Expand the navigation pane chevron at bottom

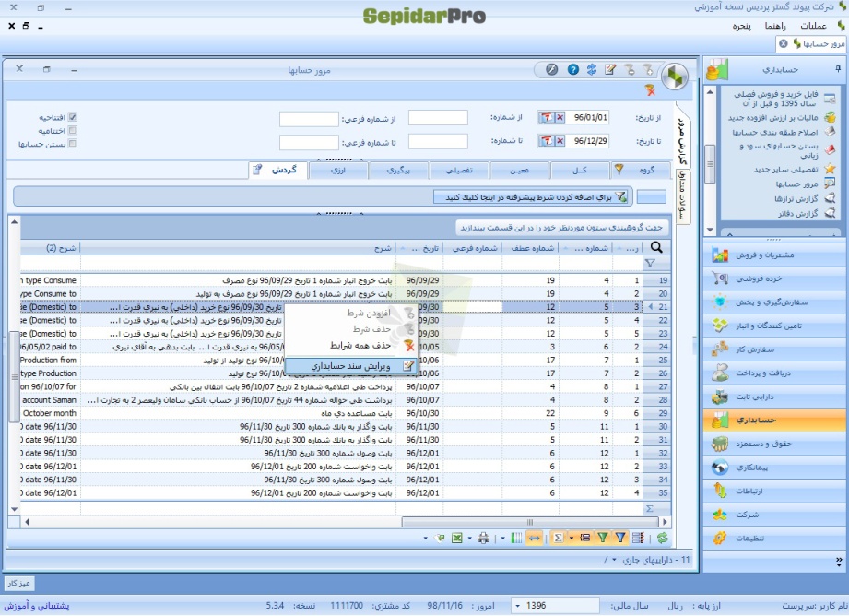click(x=839, y=560)
